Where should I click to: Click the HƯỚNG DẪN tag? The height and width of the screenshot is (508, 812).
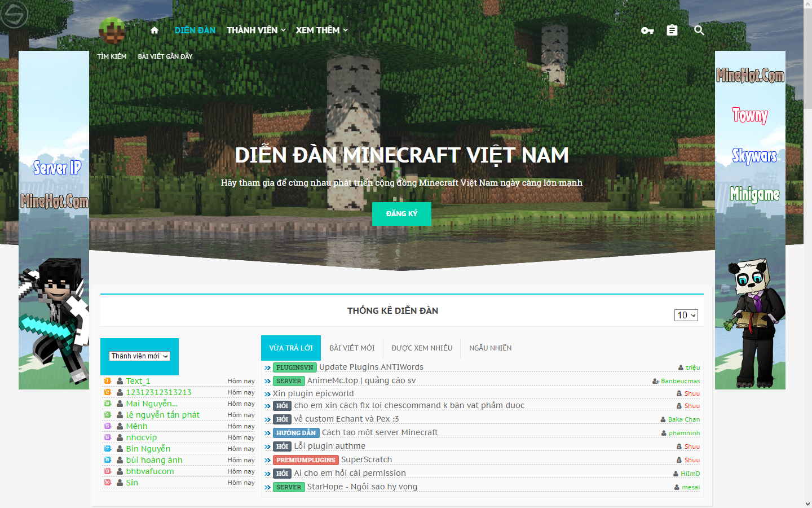(296, 433)
